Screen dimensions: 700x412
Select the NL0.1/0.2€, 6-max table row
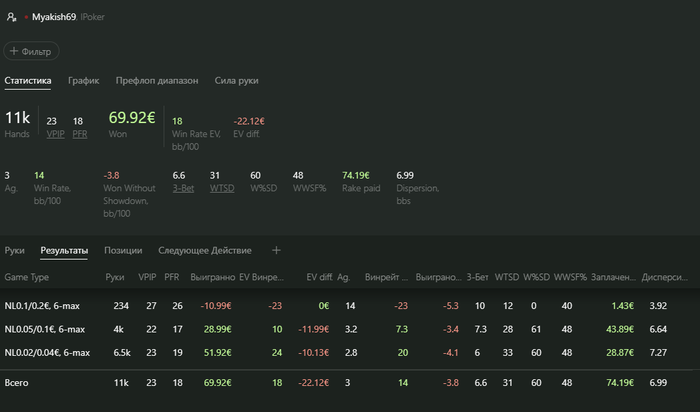tap(43, 305)
